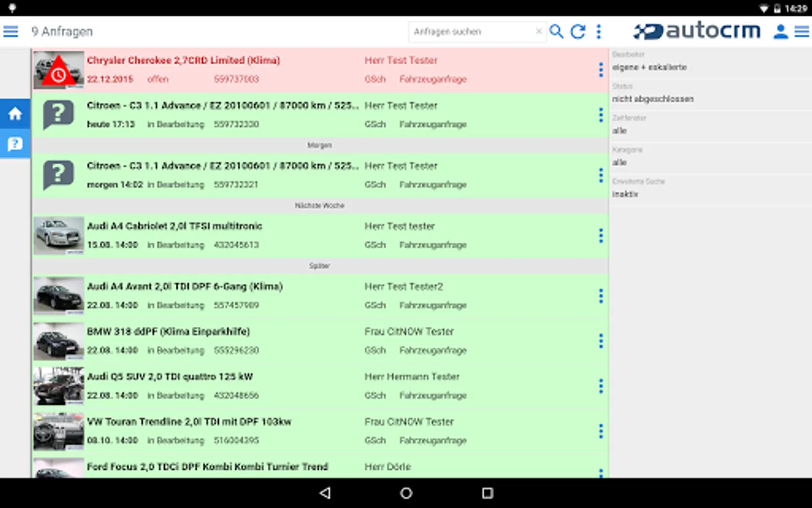Open 'Audi A4 Cabriolet 2,0l TFSI multitronic'
Screen dimensions: 812x508
(174, 226)
